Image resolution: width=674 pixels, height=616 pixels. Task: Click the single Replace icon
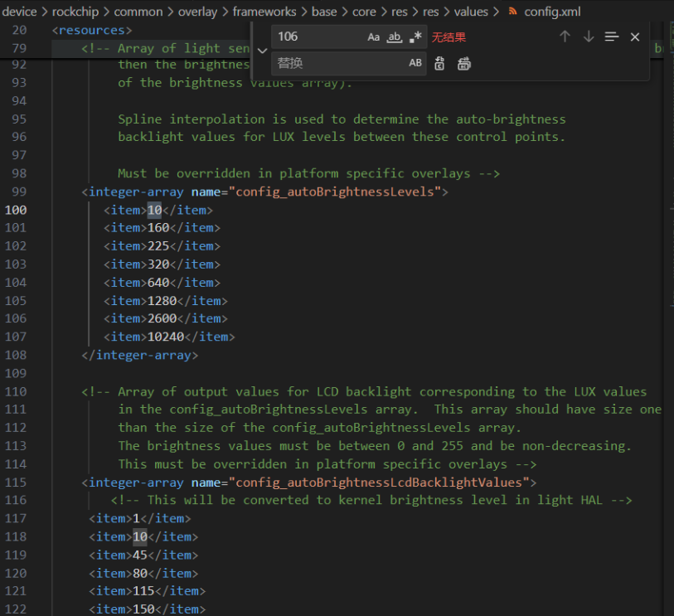tap(439, 64)
